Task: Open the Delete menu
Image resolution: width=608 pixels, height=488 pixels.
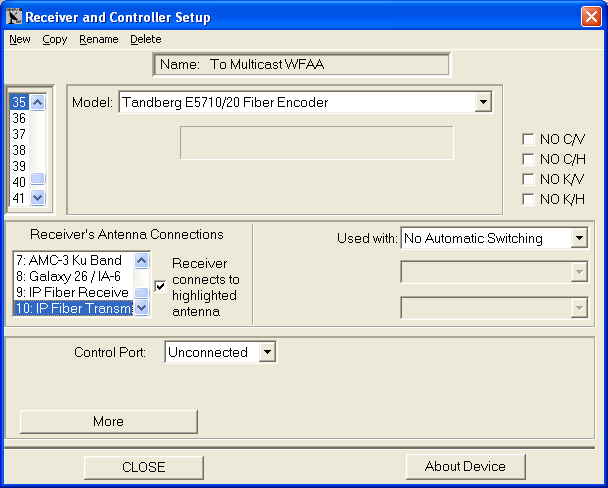Action: (145, 40)
